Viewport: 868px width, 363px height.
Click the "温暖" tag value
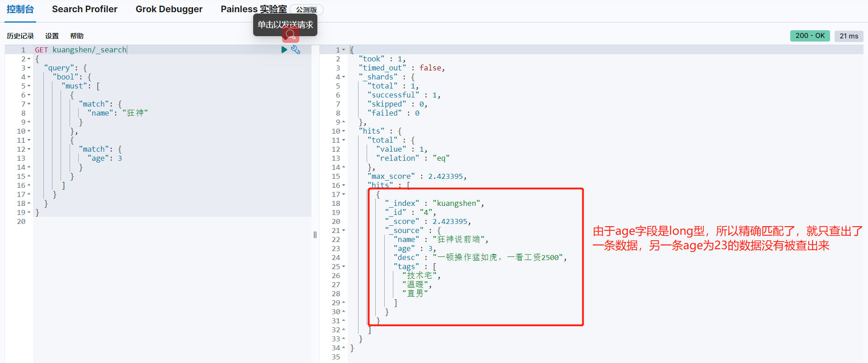(x=415, y=284)
